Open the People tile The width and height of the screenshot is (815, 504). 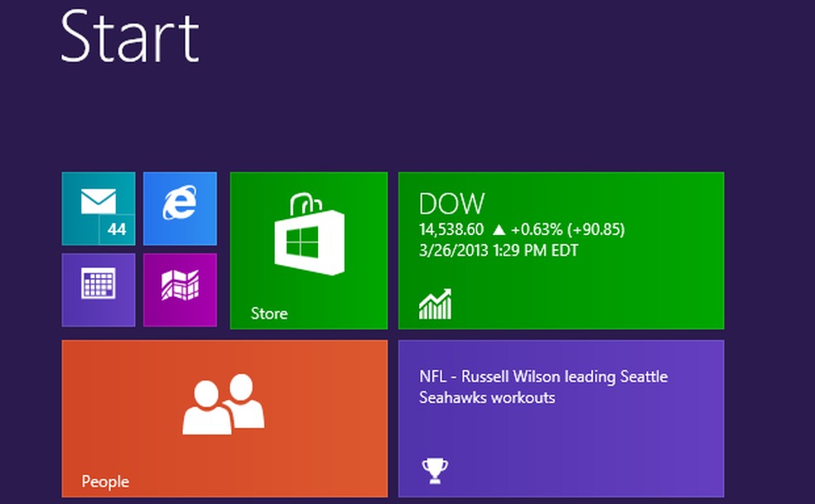click(x=224, y=419)
